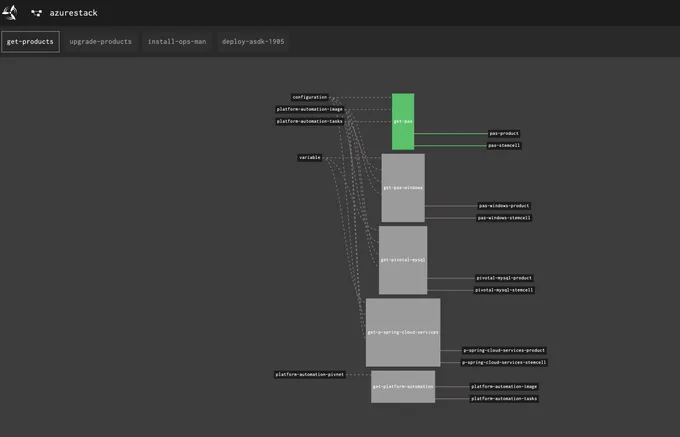Screen dimensions: 680x437
Task: Select the pas-product output resource
Action: (504, 134)
